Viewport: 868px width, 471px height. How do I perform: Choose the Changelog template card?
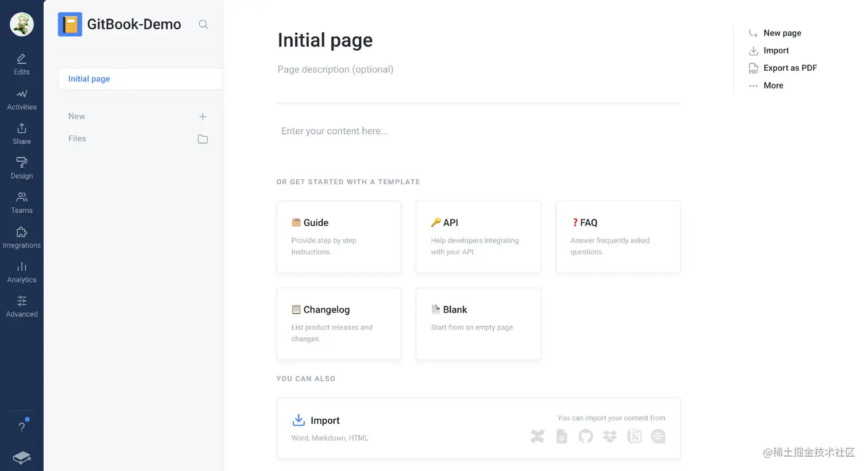point(339,324)
